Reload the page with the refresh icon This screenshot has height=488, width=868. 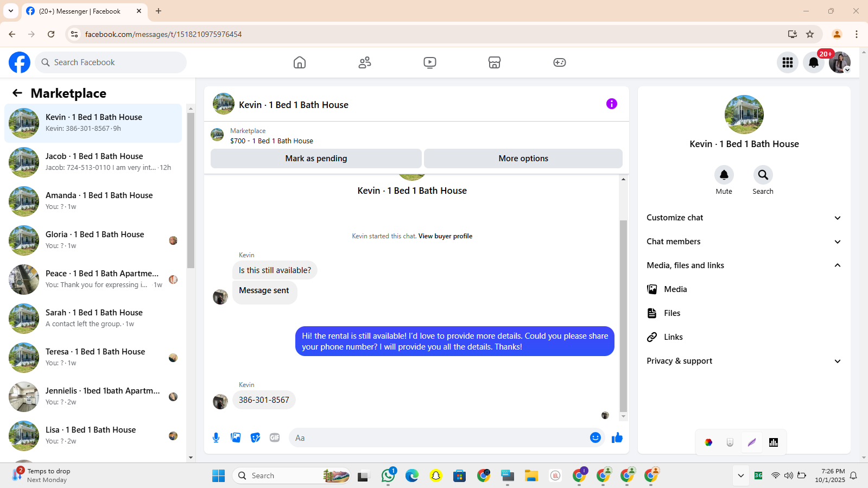click(51, 34)
